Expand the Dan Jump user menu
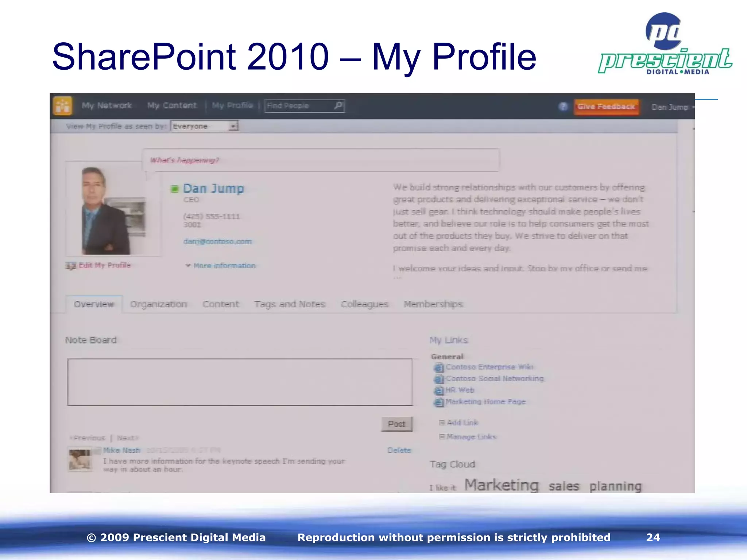This screenshot has width=747, height=560. [673, 107]
